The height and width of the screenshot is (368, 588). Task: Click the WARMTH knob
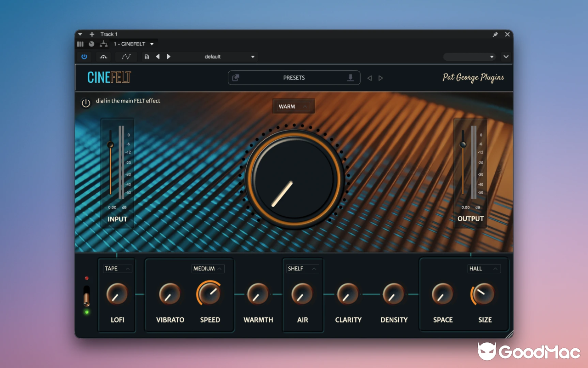click(258, 294)
